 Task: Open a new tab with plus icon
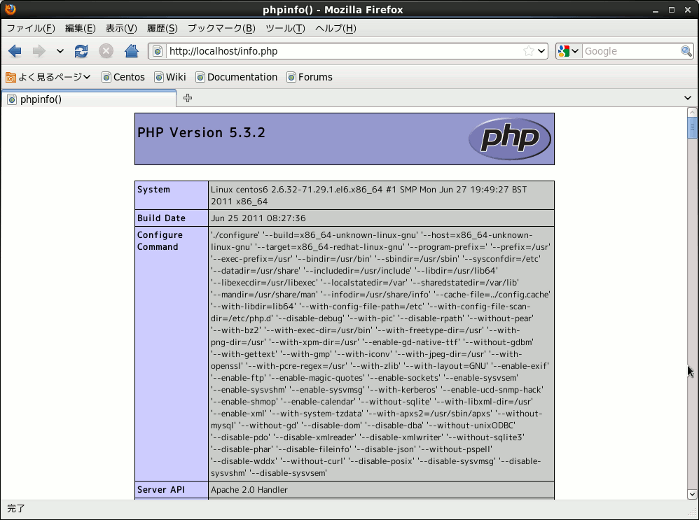click(187, 98)
